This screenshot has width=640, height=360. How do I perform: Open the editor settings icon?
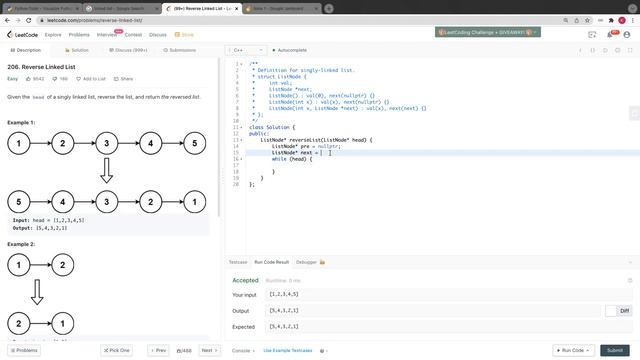[x=618, y=50]
